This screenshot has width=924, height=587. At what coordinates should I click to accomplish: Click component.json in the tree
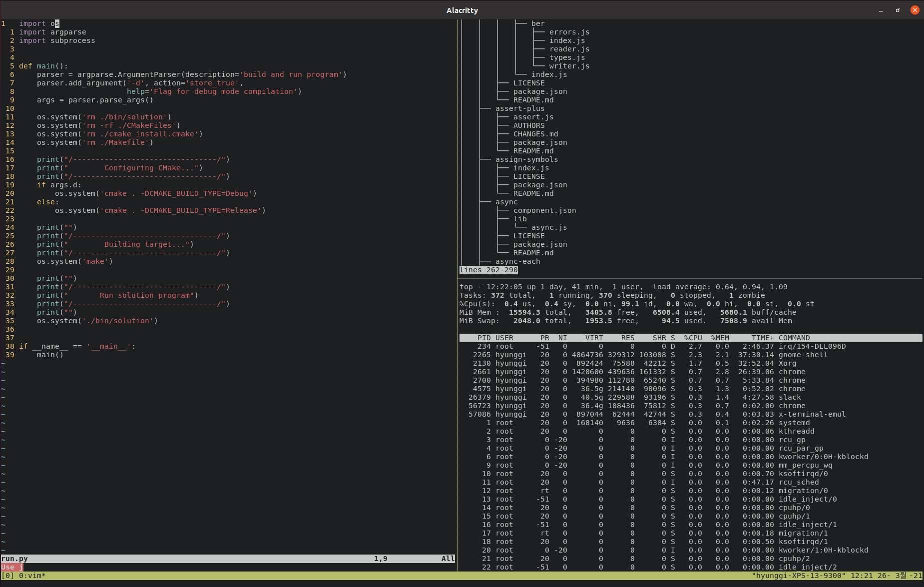545,210
